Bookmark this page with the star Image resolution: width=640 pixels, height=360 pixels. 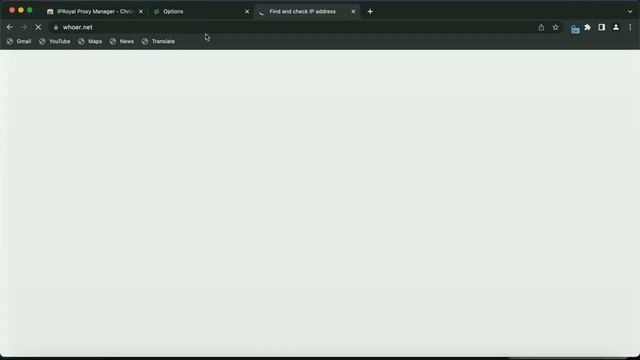coord(556,27)
